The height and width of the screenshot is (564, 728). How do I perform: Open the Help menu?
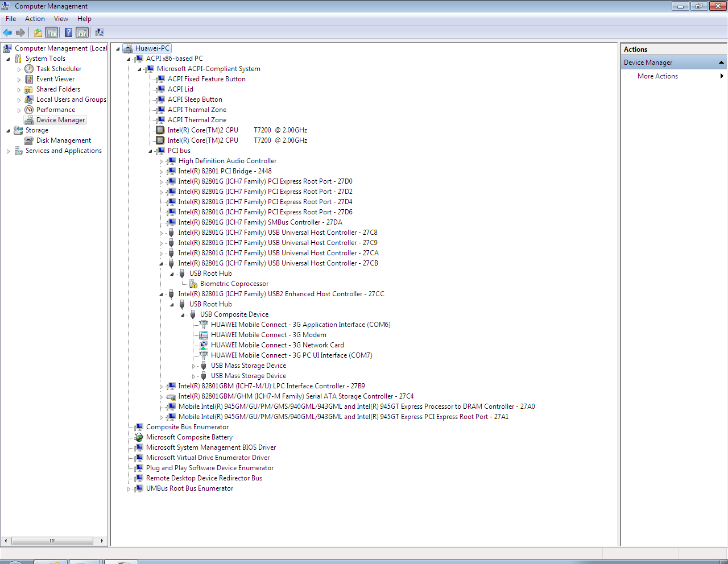(84, 19)
